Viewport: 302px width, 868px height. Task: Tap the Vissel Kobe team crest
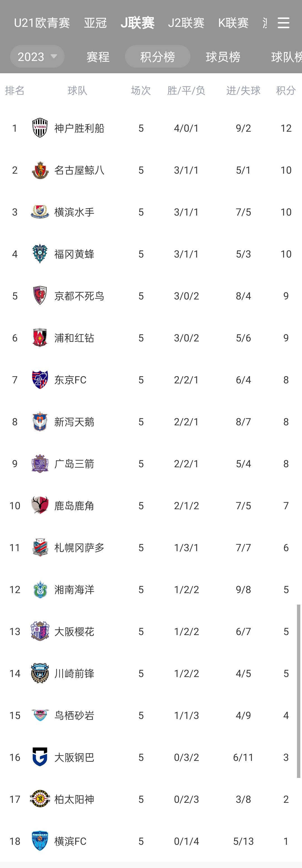(40, 128)
